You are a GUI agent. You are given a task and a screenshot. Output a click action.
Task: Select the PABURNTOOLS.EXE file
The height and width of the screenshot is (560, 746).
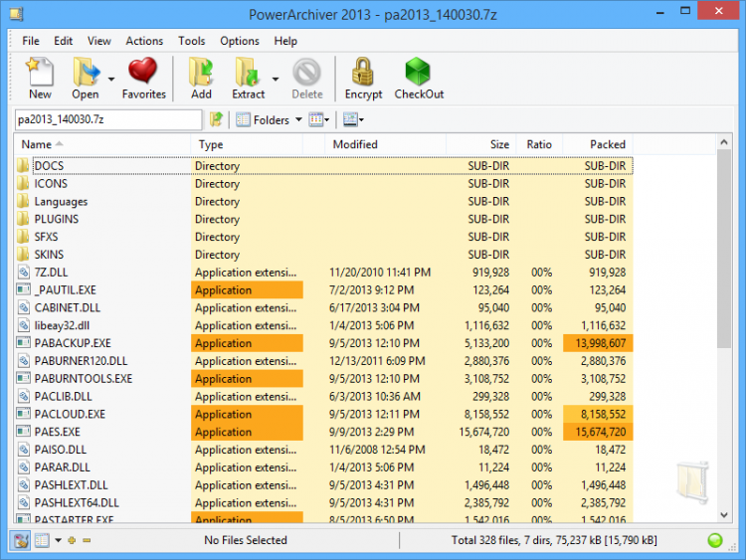[323, 378]
